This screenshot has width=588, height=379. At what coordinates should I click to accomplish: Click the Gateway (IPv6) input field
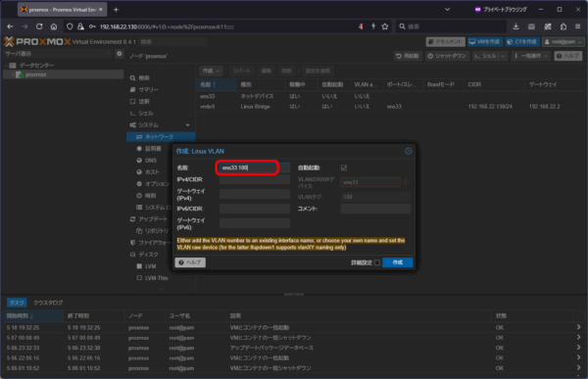254,223
